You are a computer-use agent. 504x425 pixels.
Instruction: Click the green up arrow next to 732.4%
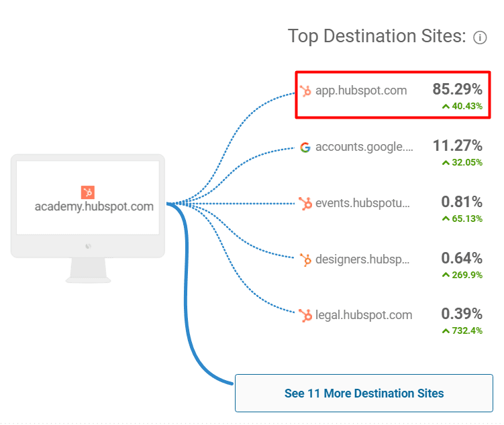[446, 330]
